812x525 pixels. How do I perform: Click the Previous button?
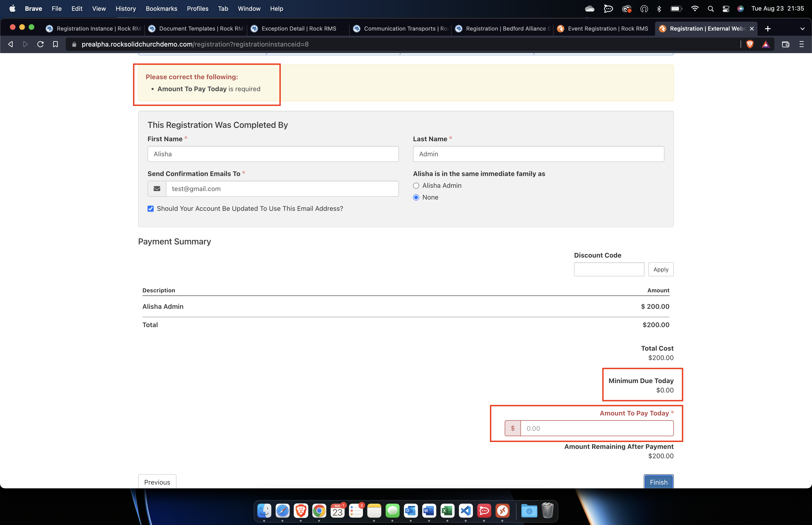pyautogui.click(x=157, y=482)
